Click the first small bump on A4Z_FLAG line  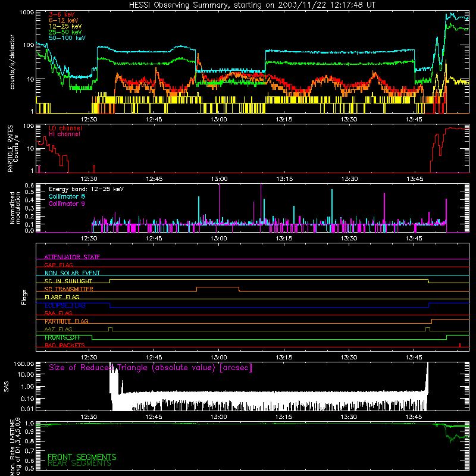click(110, 329)
